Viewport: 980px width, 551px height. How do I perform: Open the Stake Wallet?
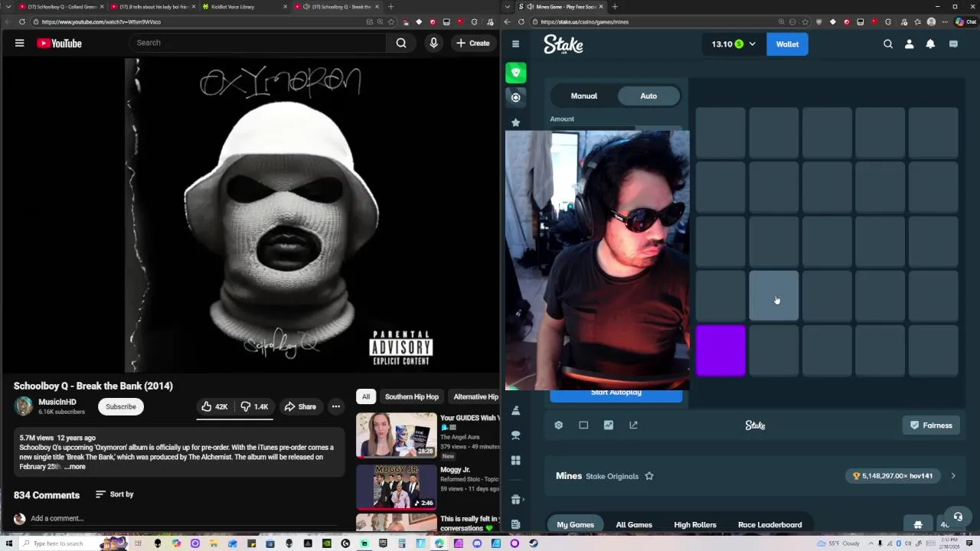787,44
